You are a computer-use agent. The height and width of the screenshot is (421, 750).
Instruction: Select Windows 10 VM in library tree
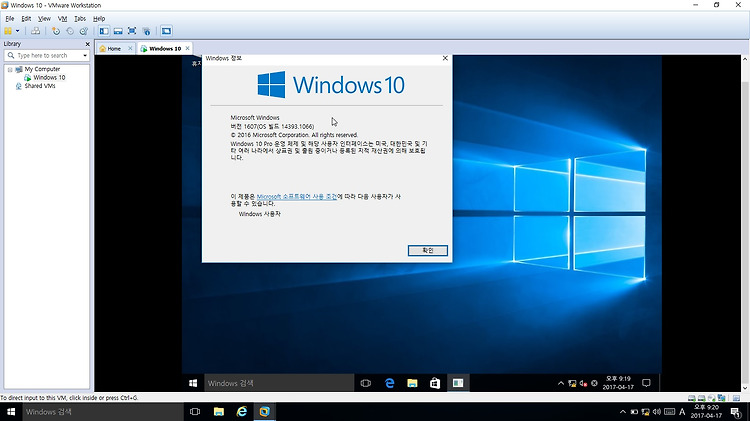[49, 78]
